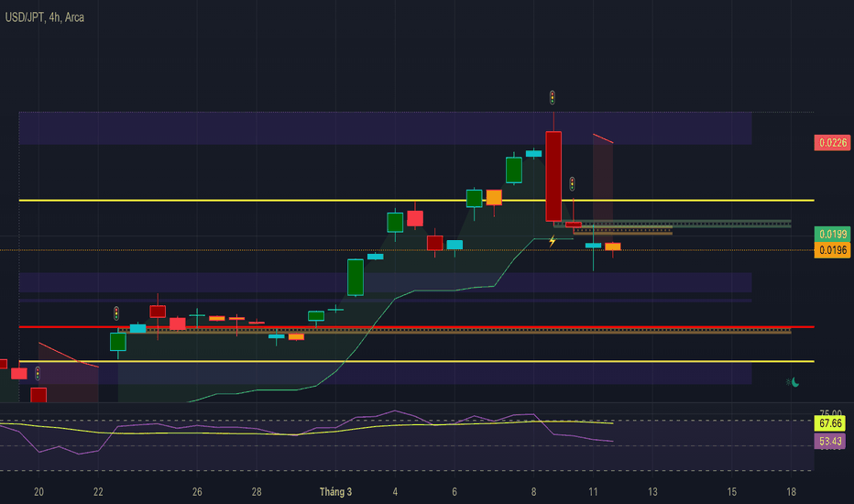
Task: Click the tallest dark red candlestick
Action: [553, 174]
